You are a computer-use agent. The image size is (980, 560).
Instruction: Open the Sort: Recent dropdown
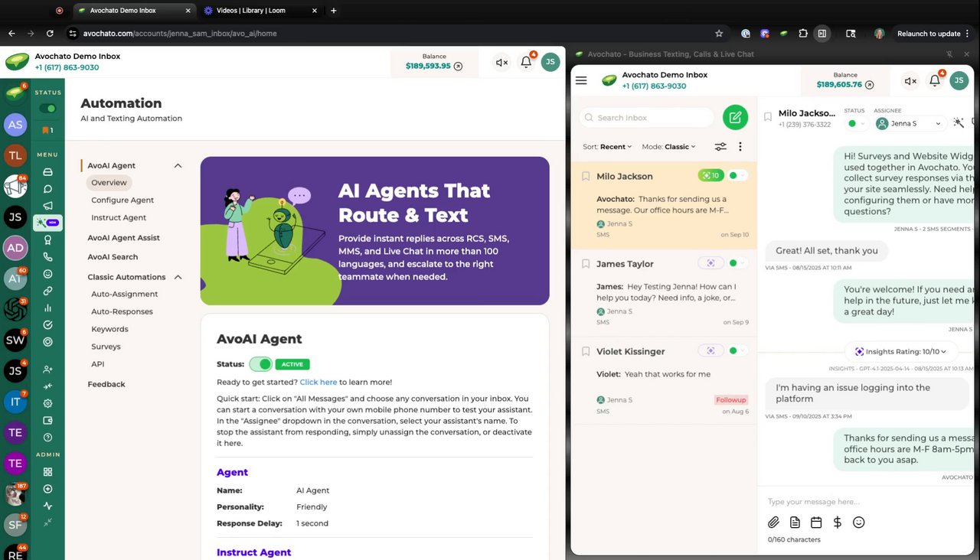pyautogui.click(x=607, y=147)
